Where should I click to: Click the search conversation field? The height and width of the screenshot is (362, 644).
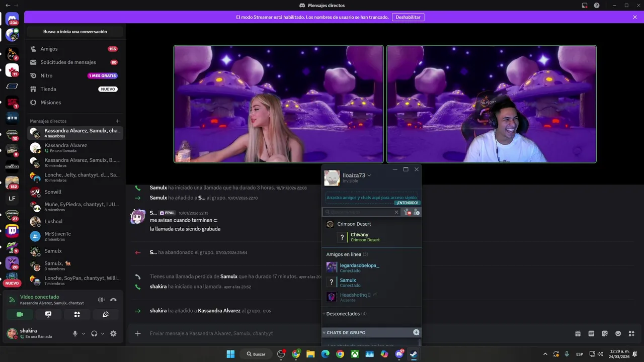pos(75,32)
